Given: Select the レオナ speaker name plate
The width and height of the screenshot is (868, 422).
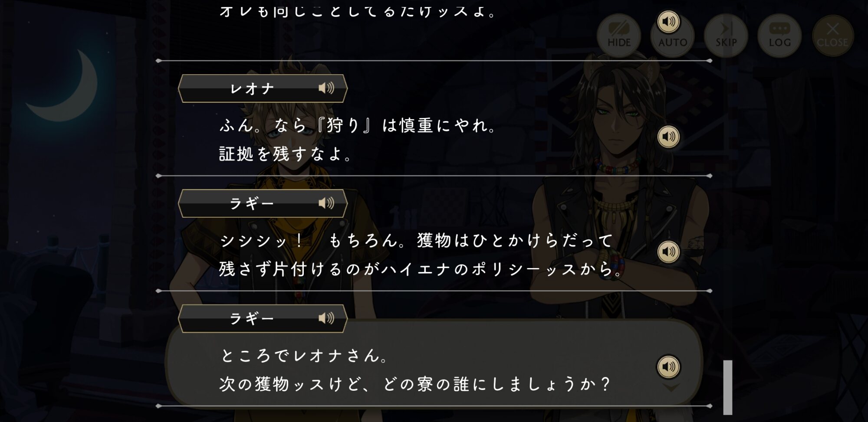Looking at the screenshot, I should (x=263, y=88).
